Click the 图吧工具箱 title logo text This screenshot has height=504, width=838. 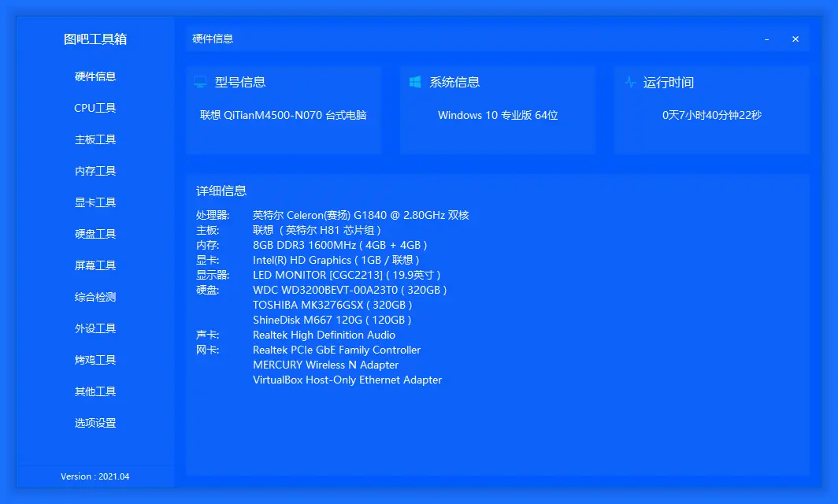point(95,39)
